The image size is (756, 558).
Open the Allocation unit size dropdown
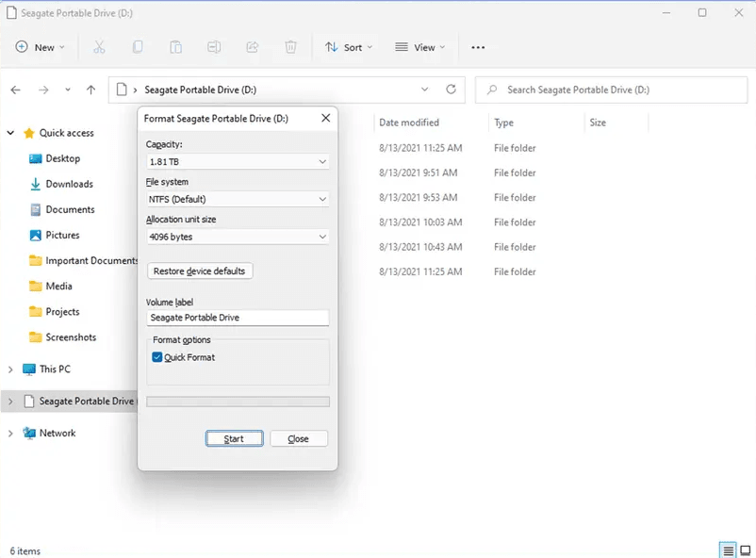[x=237, y=237]
